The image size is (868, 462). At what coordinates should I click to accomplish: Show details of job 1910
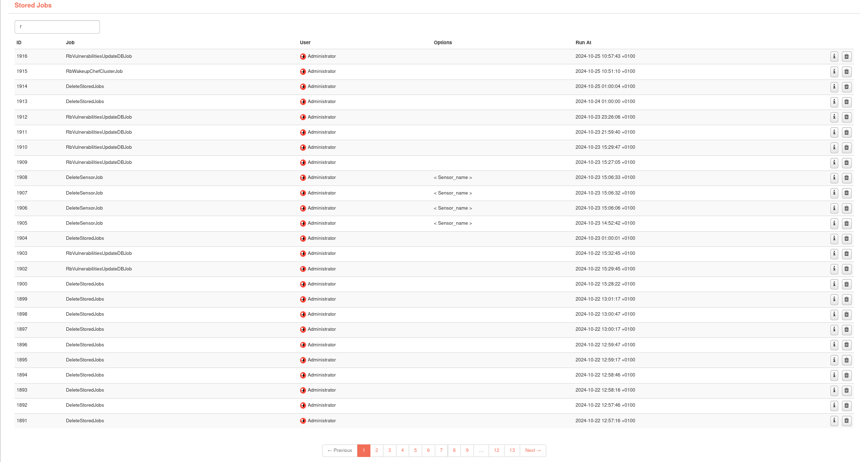pos(834,147)
